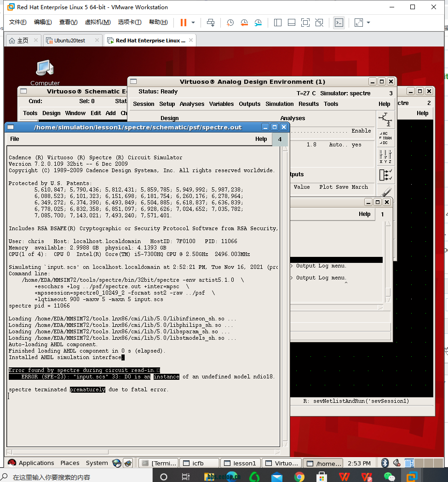Switch to the Terminal taskbar window
The width and height of the screenshot is (448, 482).
[158, 463]
